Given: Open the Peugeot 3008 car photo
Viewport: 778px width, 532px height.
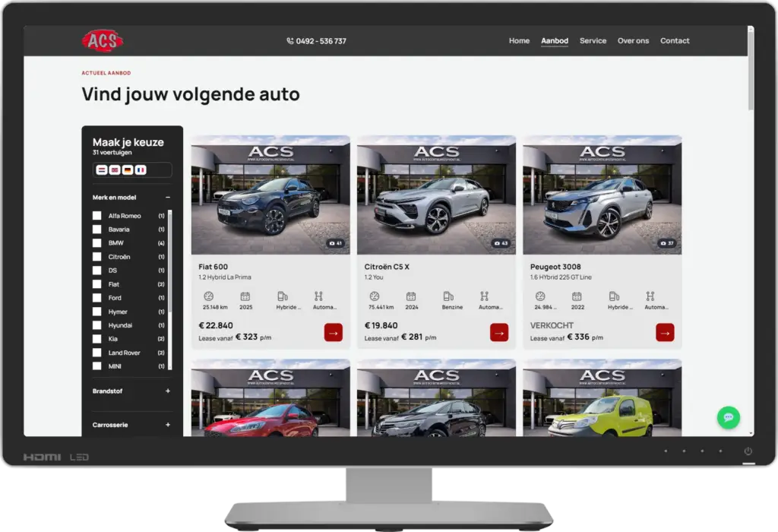Looking at the screenshot, I should pyautogui.click(x=602, y=195).
